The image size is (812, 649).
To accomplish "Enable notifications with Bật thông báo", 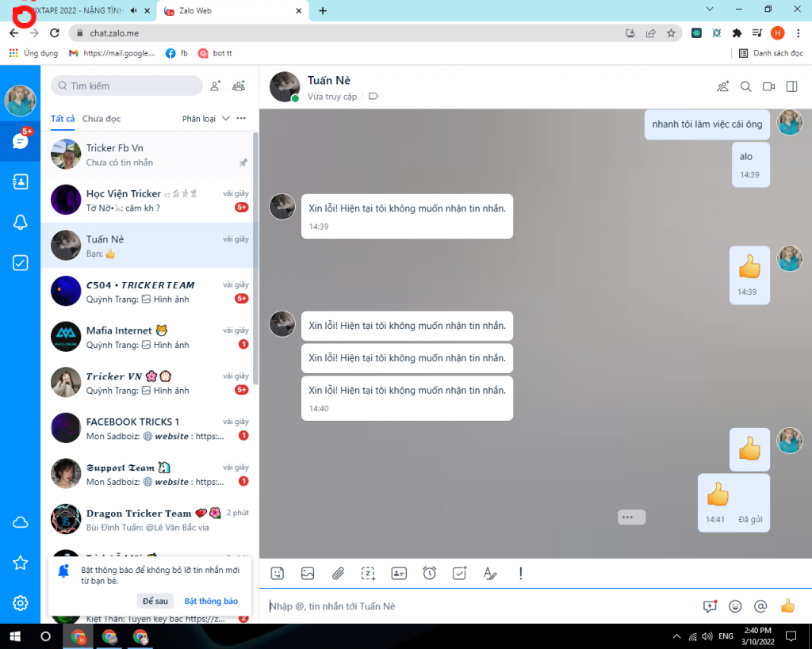I will (210, 601).
